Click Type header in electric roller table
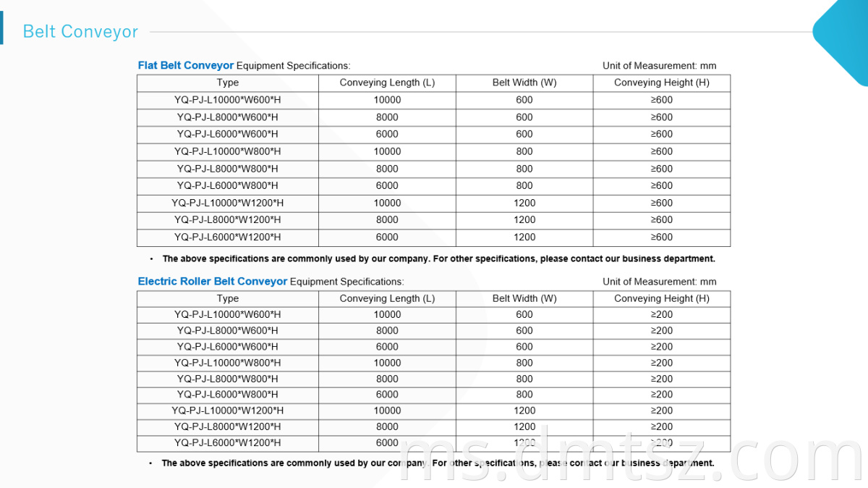868x488 pixels. click(228, 298)
